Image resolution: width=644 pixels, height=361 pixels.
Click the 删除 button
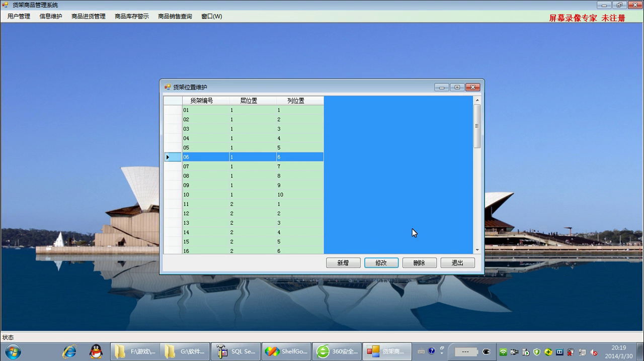coord(419,263)
